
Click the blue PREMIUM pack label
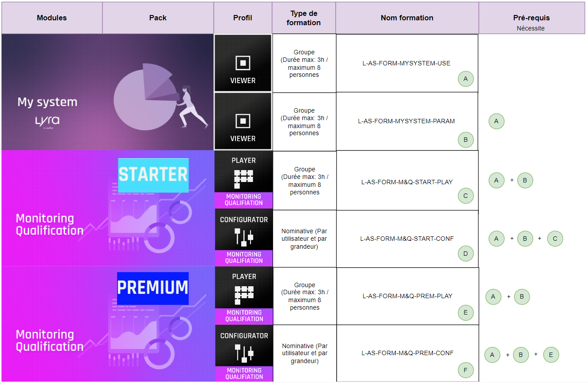click(153, 288)
